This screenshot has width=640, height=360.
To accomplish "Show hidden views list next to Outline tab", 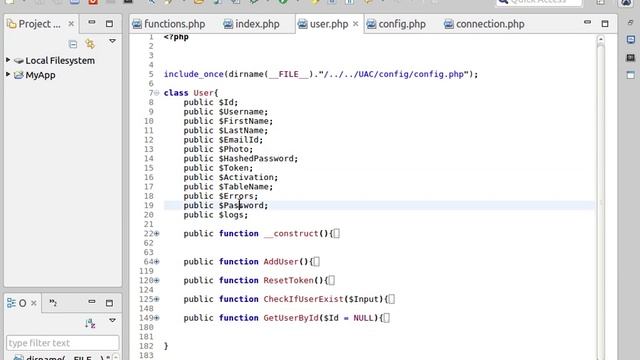I will click(53, 302).
